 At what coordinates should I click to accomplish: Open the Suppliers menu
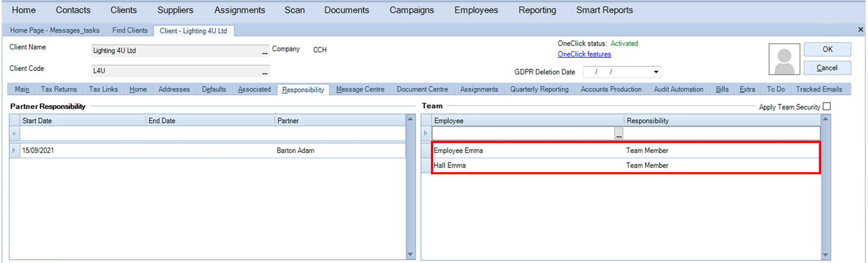point(175,10)
